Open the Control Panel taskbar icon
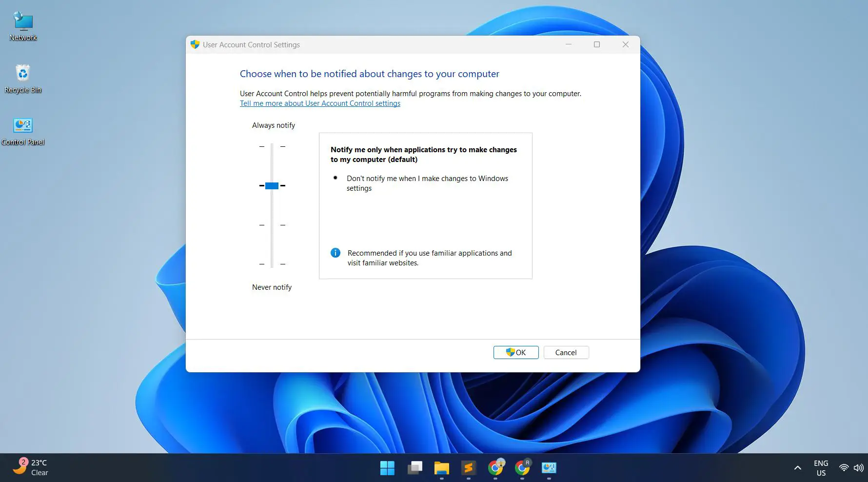 (x=549, y=467)
